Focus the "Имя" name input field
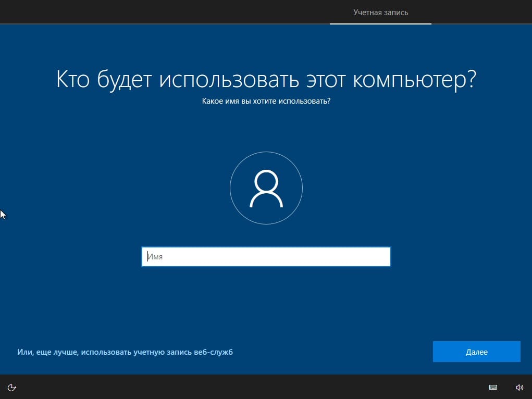Image resolution: width=532 pixels, height=399 pixels. click(266, 256)
